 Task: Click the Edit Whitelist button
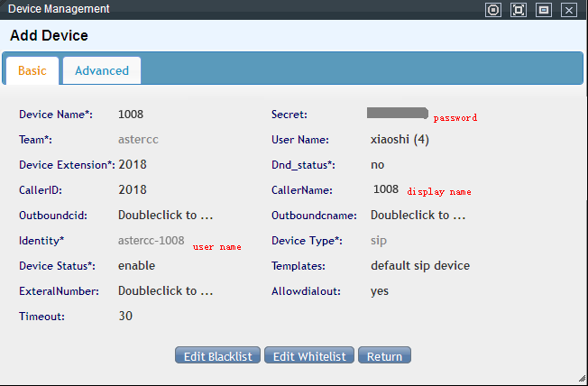click(309, 356)
